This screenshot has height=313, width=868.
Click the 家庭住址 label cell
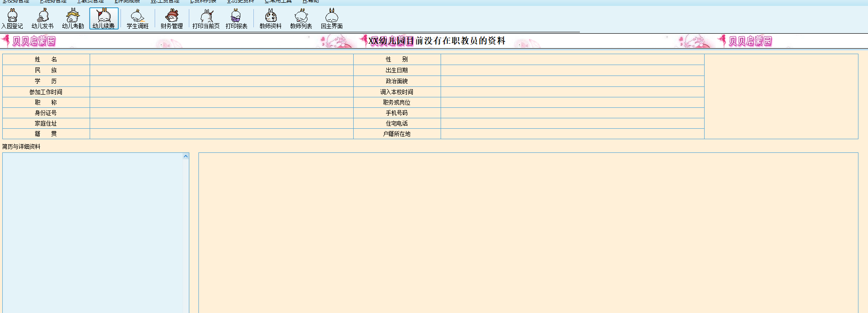pyautogui.click(x=46, y=123)
